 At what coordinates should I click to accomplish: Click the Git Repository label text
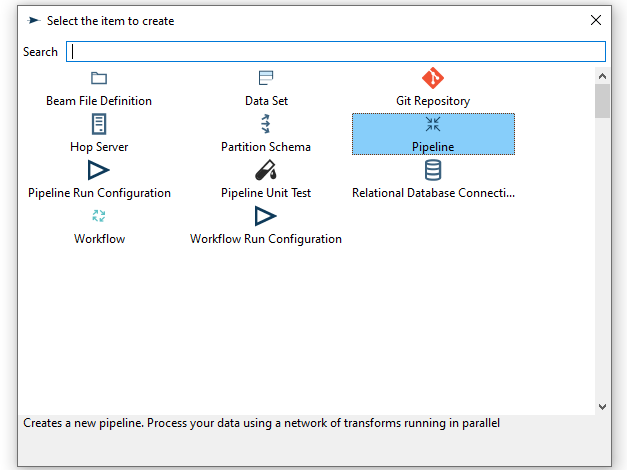pyautogui.click(x=432, y=101)
